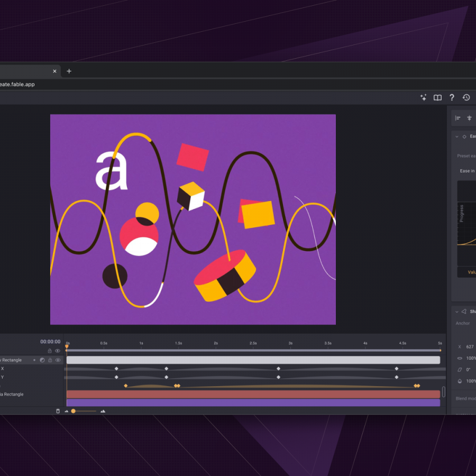Click the Help question mark icon

[x=452, y=97]
